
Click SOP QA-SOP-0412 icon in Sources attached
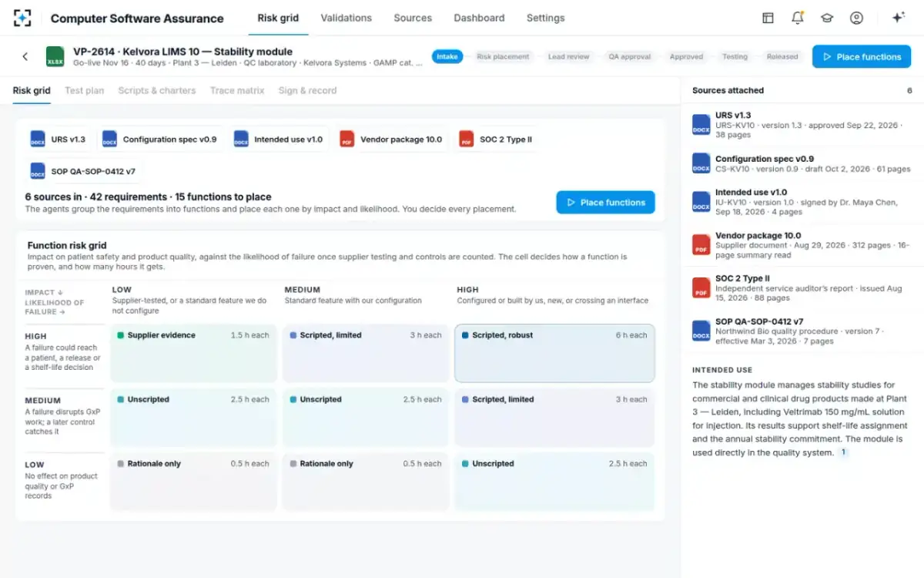click(x=701, y=331)
